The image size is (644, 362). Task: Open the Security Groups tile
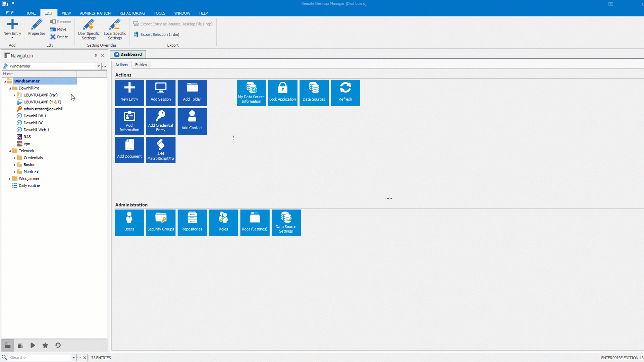coord(161,223)
